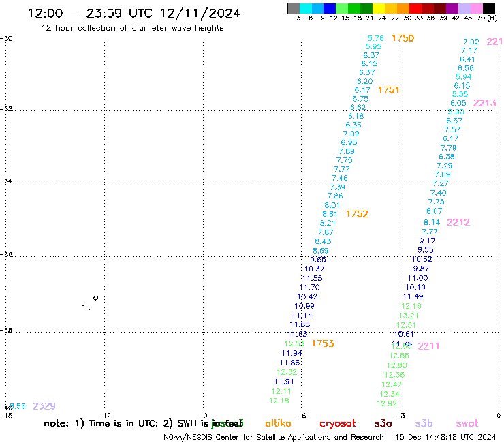This screenshot has height=443, width=504.
Task: Click the wave height value '8.43'
Action: click(323, 241)
